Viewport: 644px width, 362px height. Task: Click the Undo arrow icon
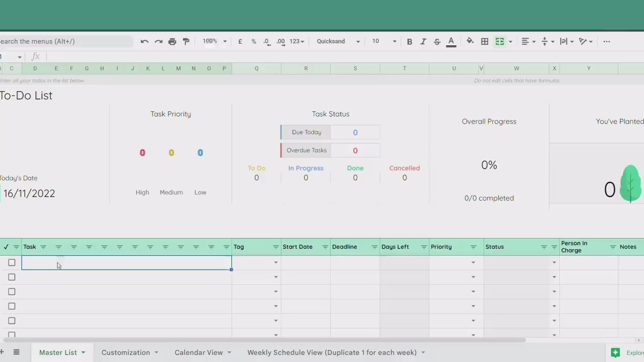pyautogui.click(x=144, y=41)
